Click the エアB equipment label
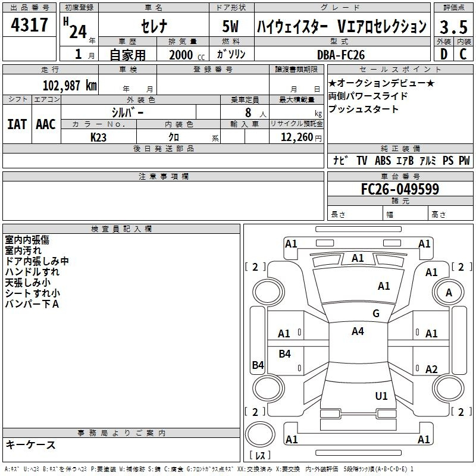 pos(405,161)
